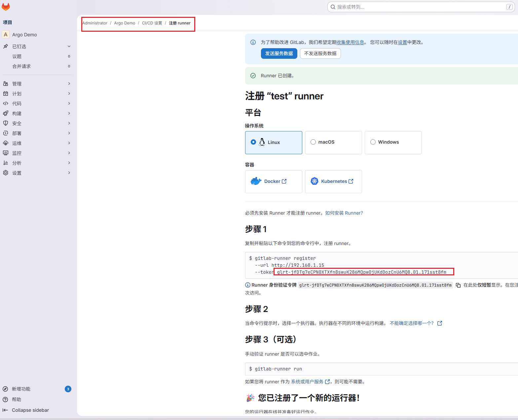Screen dimensions: 518x420
Task: Click the 代码 code icon
Action: pyautogui.click(x=6, y=103)
